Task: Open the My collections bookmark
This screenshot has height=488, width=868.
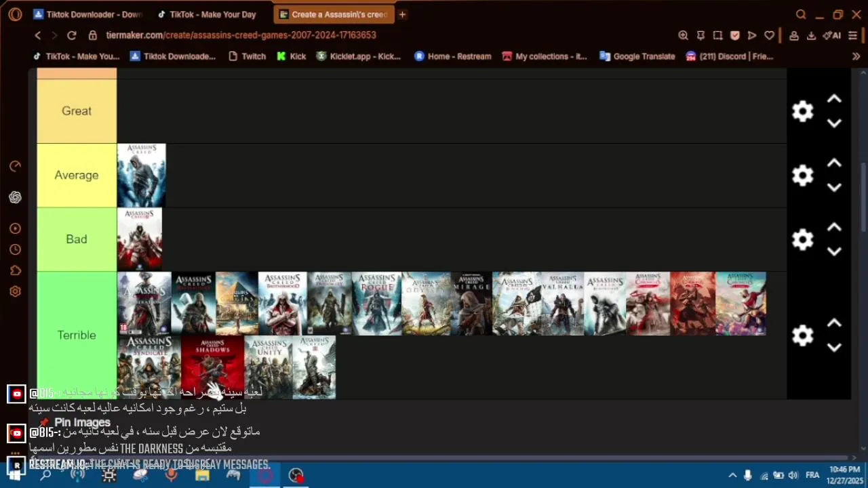Action: point(545,56)
